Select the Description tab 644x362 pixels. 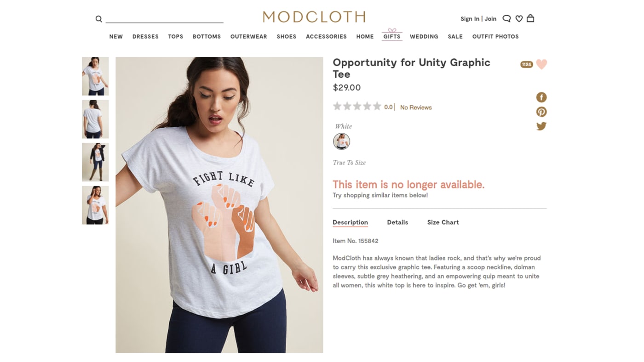coord(350,222)
